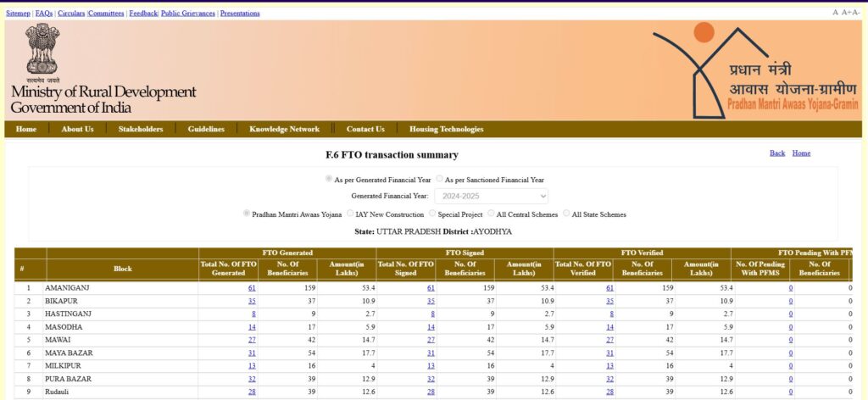Screen dimensions: 868x400
Task: Open the Guidelines menu
Action: click(206, 129)
